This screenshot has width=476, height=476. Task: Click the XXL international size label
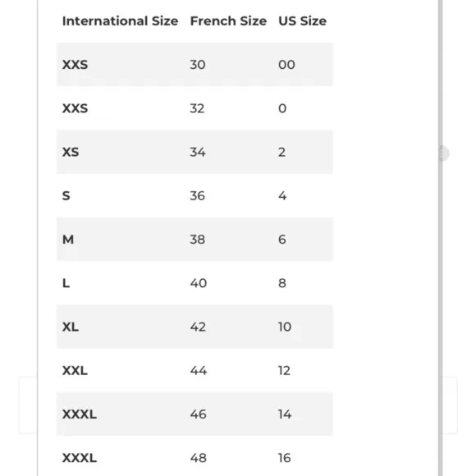tap(75, 371)
